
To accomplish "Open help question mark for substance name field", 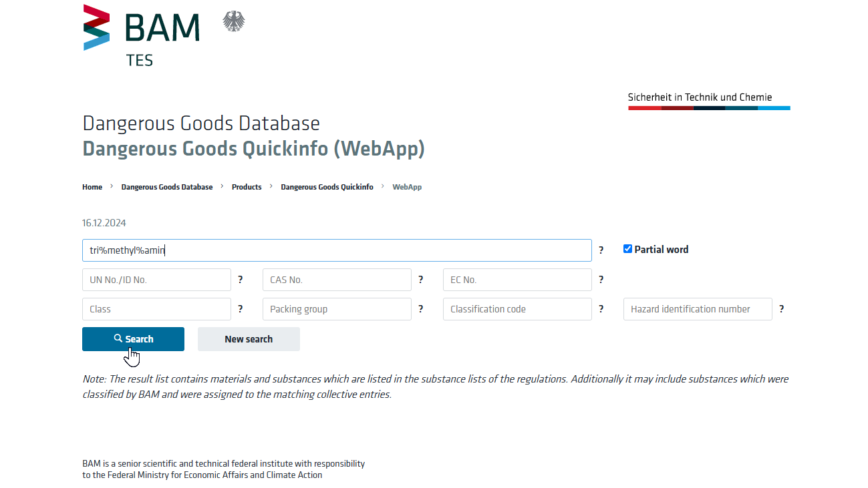I will [601, 250].
